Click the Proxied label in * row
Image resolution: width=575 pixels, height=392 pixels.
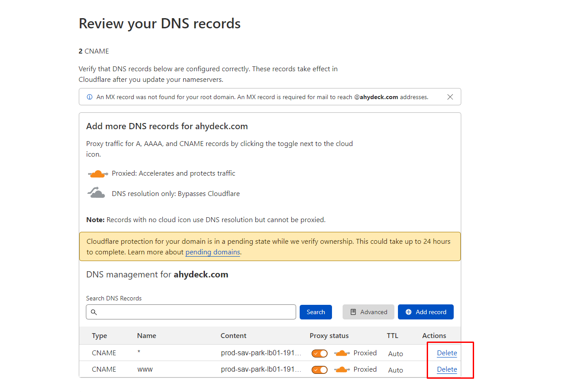[365, 353]
